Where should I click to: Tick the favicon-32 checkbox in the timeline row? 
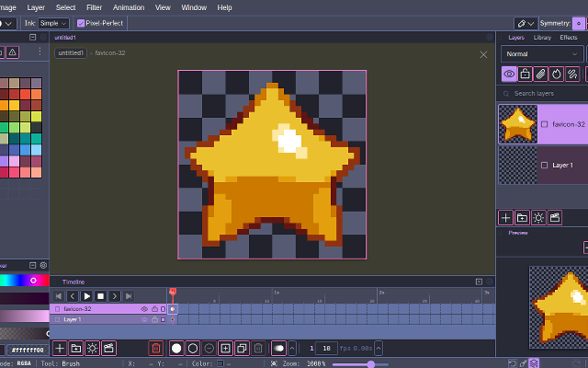click(x=57, y=309)
